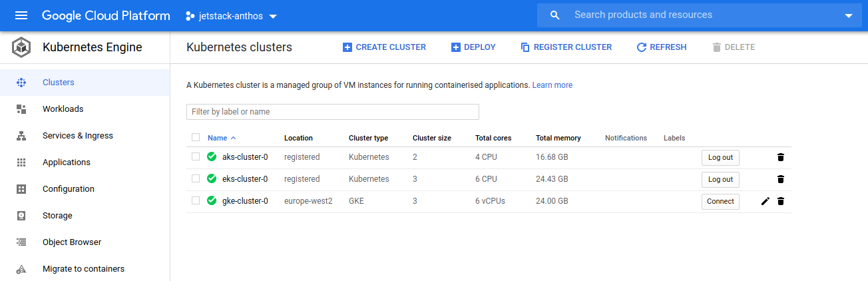This screenshot has height=281, width=868.
Task: Click the Clusters sidebar icon
Action: click(21, 83)
